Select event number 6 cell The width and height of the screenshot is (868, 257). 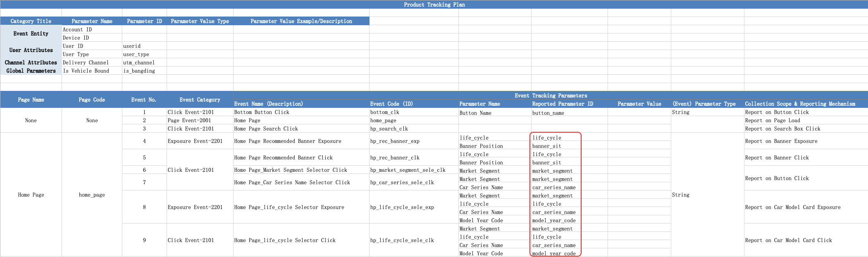tap(144, 170)
